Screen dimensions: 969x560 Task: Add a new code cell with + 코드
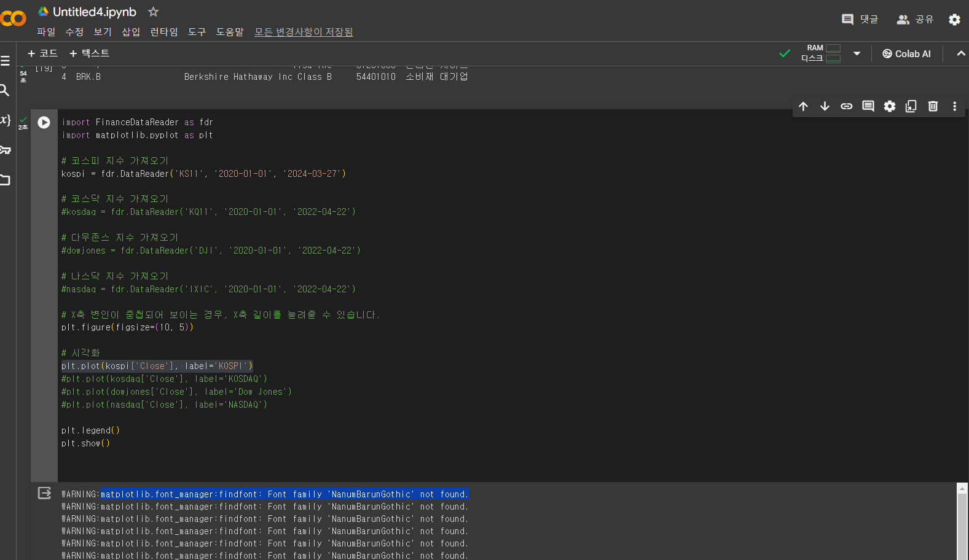(42, 53)
